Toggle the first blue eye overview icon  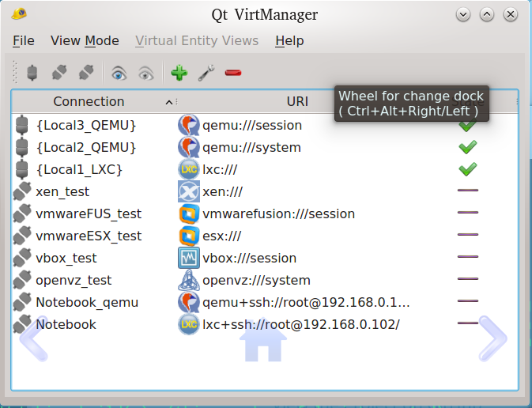[x=119, y=74]
